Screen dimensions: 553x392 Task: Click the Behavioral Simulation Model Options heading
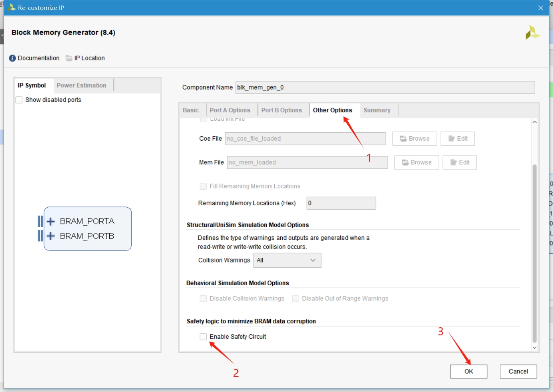[x=238, y=283]
